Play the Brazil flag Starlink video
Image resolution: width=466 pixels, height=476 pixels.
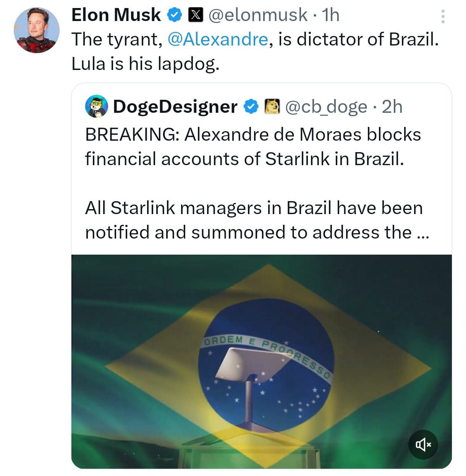[261, 361]
